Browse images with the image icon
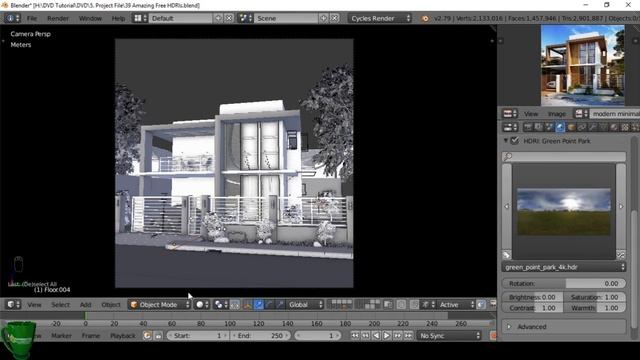The height and width of the screenshot is (360, 640). click(x=581, y=114)
